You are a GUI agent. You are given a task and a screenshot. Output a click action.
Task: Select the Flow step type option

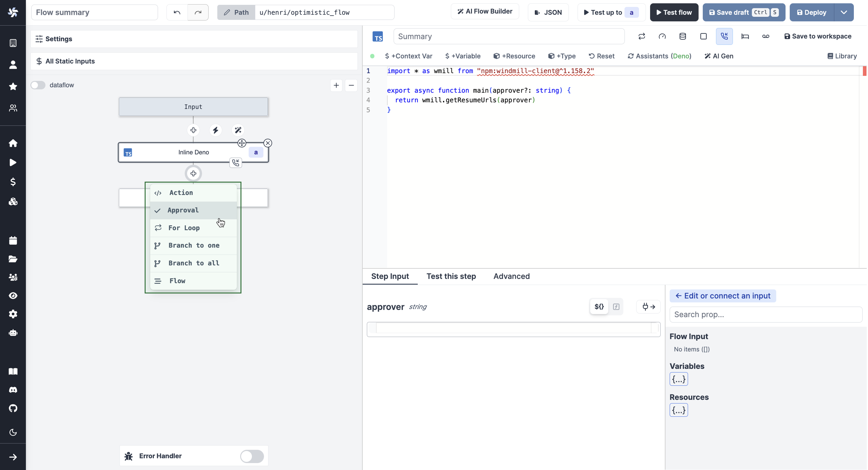click(x=177, y=281)
